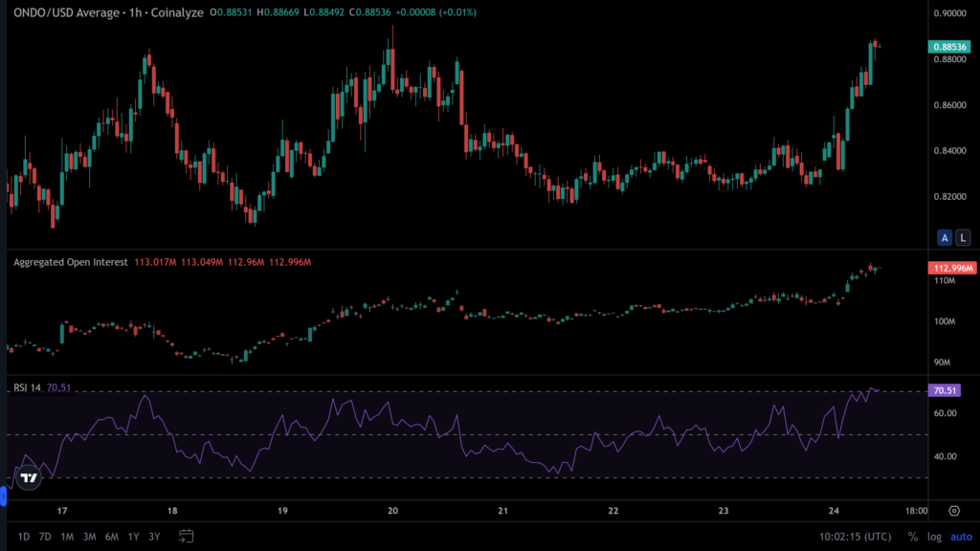Select the 1D time range
This screenshot has width=980, height=551.
[x=24, y=536]
